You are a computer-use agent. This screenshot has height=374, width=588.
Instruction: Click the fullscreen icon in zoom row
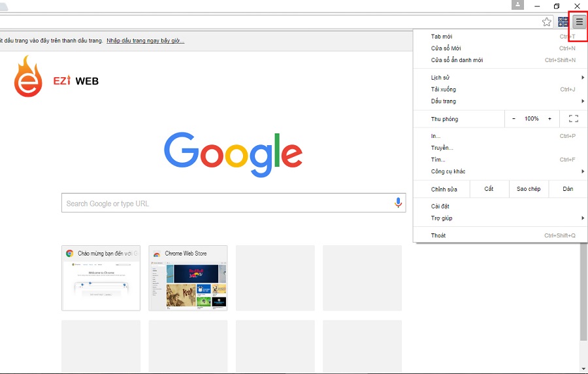tap(574, 119)
